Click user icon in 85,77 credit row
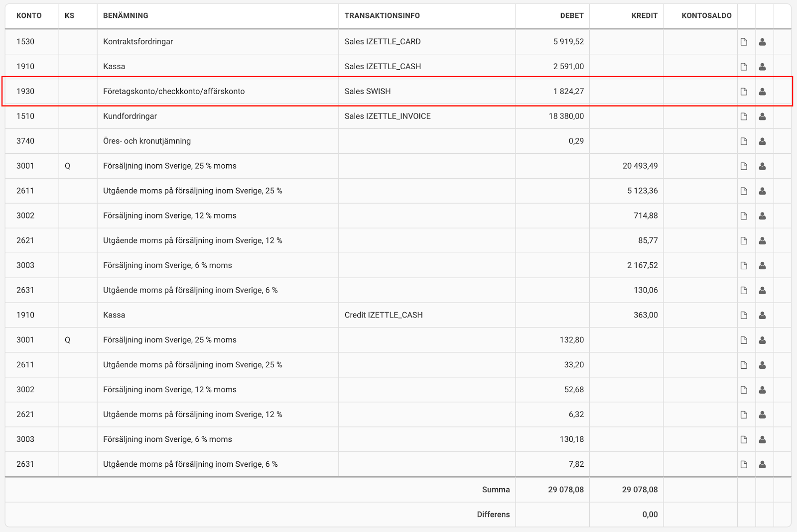The width and height of the screenshot is (797, 532). click(762, 241)
